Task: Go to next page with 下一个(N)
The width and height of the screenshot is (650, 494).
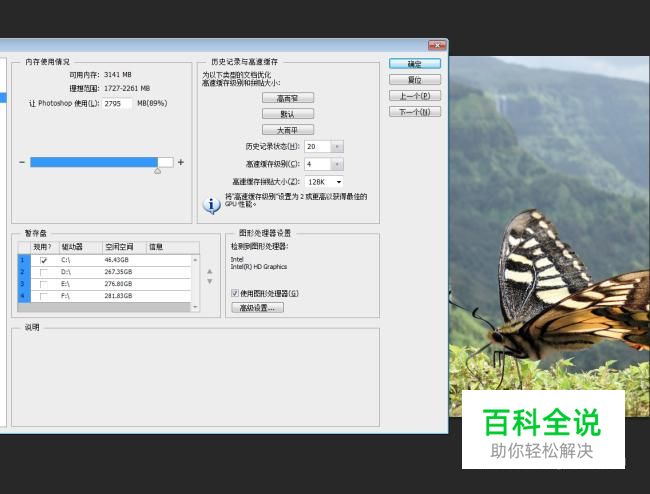Action: [x=415, y=112]
